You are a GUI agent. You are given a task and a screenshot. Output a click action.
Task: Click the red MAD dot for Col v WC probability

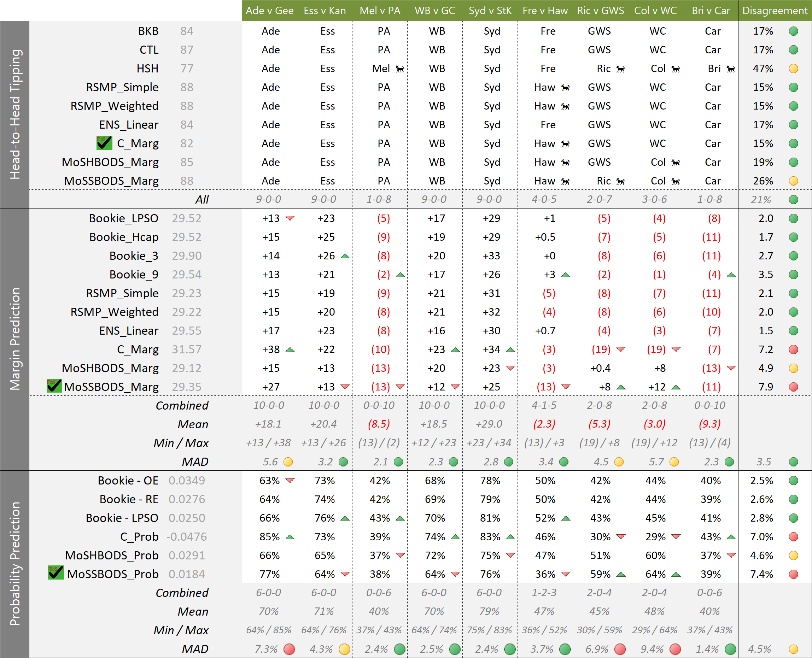pos(675,649)
